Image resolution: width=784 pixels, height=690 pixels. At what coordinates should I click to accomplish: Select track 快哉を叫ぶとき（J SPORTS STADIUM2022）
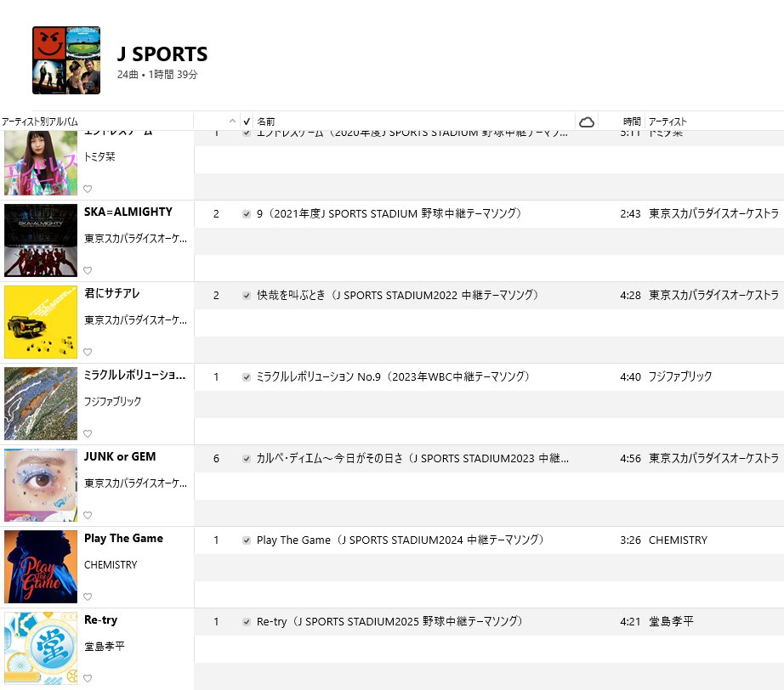(397, 295)
